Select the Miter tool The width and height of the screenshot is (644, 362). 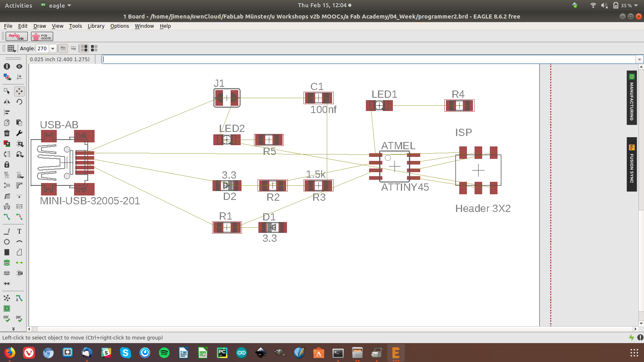19,185
